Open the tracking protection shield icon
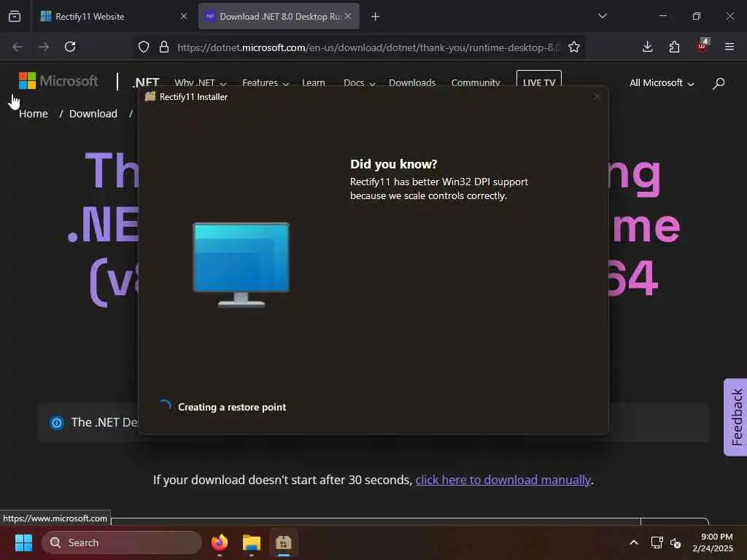Viewport: 747px width, 560px height. [144, 47]
